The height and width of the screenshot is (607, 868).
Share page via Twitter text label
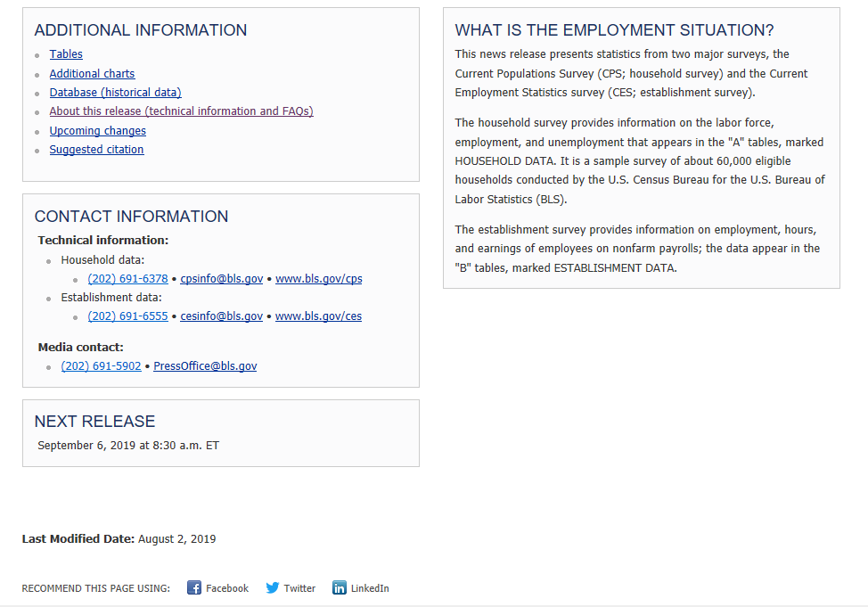point(299,588)
